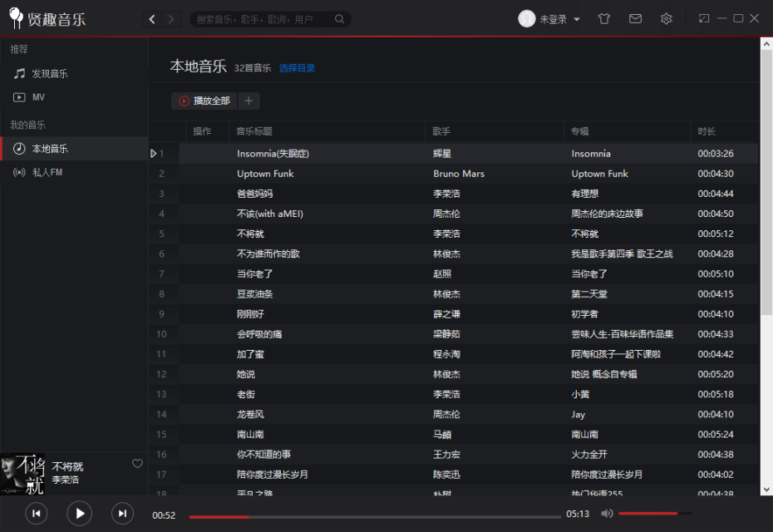Select the song 加了蜜
This screenshot has height=532, width=773.
(250, 354)
